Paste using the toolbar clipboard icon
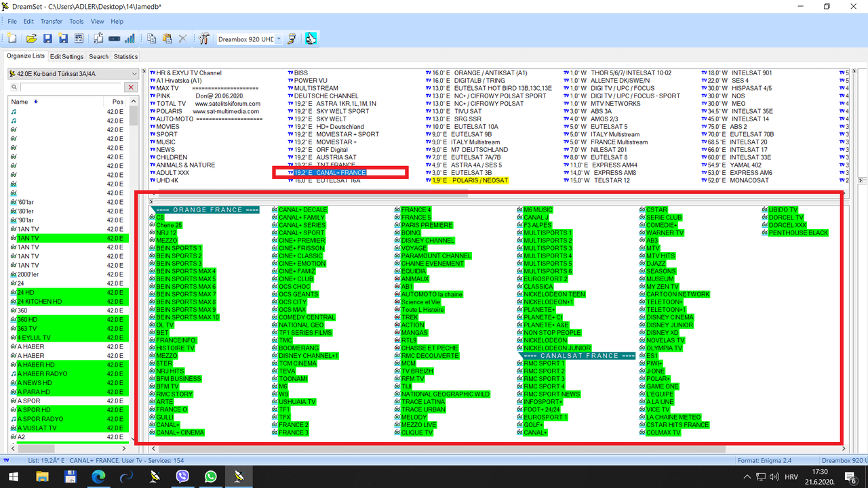Viewport: 868px width, 488px height. (x=167, y=39)
